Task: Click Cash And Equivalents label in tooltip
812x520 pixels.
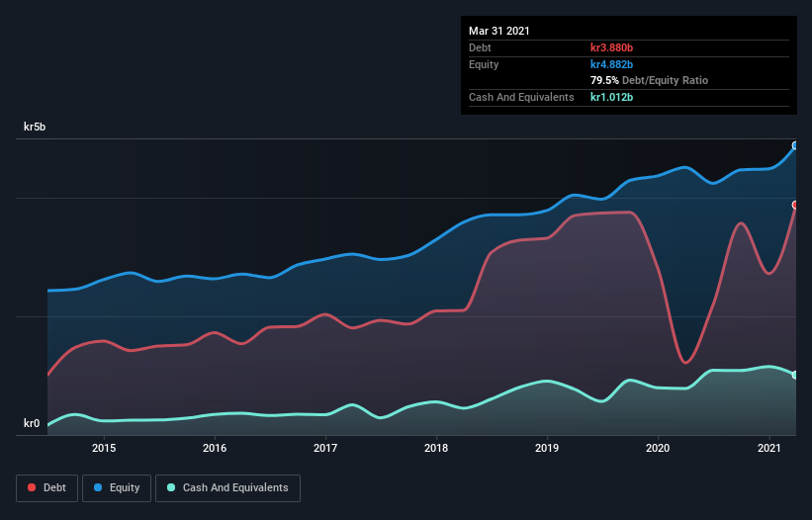Action: pos(521,97)
